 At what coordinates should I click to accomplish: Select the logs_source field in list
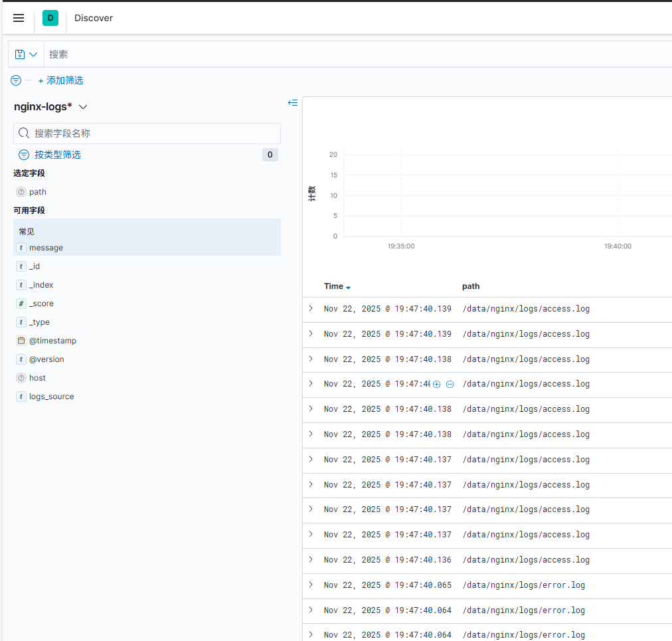coord(51,397)
